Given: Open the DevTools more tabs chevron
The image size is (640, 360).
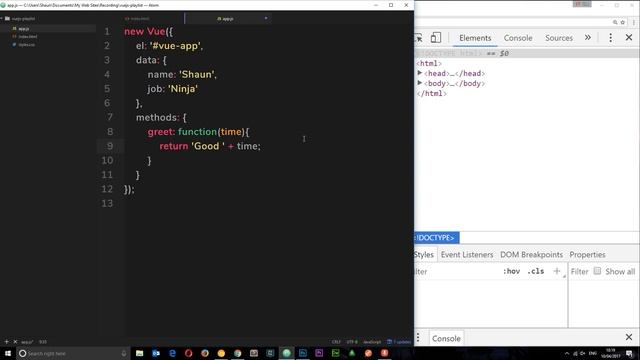Looking at the screenshot, I should (x=587, y=38).
